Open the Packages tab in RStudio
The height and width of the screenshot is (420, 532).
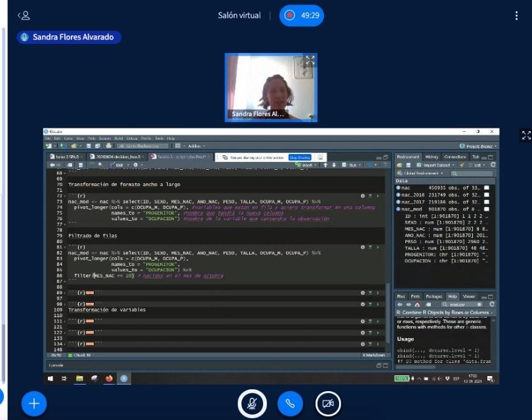(x=434, y=297)
